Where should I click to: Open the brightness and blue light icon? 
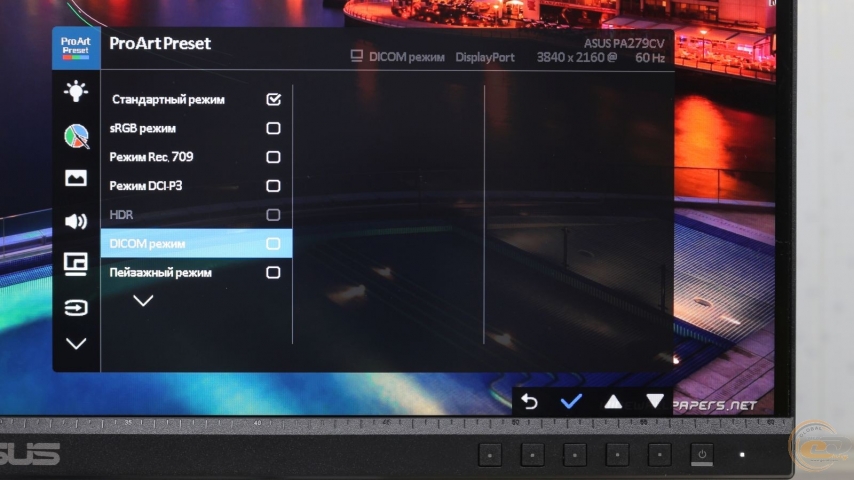pos(76,91)
